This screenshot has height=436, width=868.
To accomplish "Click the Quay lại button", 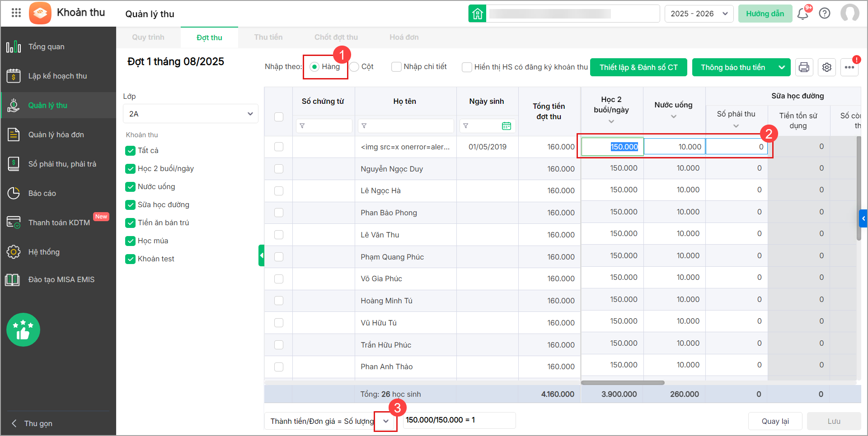I will pyautogui.click(x=775, y=421).
